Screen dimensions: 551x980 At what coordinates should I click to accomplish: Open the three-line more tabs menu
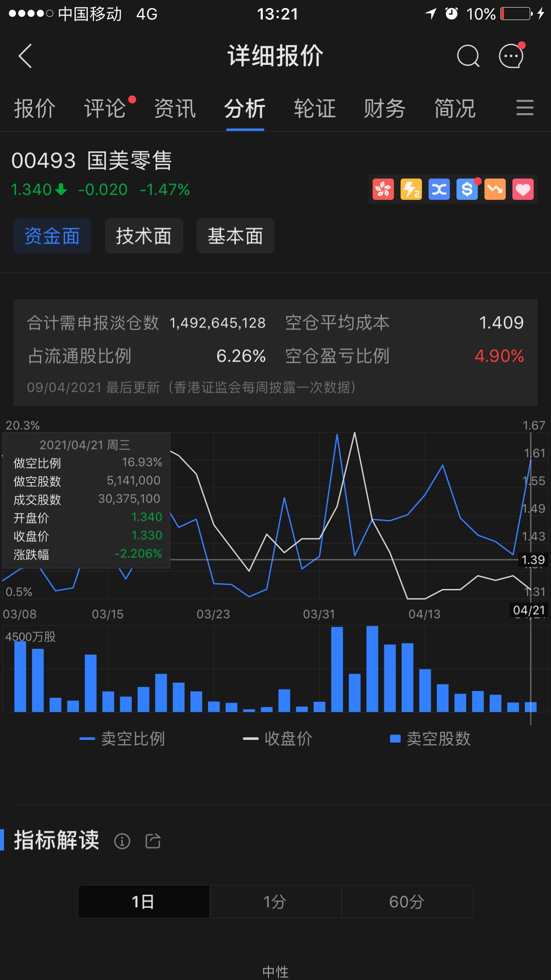point(525,108)
